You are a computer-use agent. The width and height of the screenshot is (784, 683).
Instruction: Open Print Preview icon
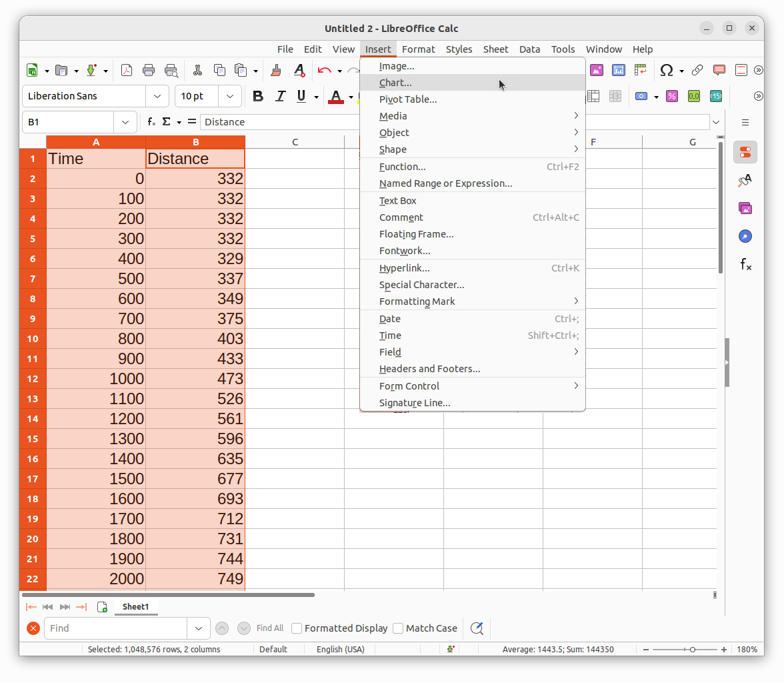[x=171, y=71]
